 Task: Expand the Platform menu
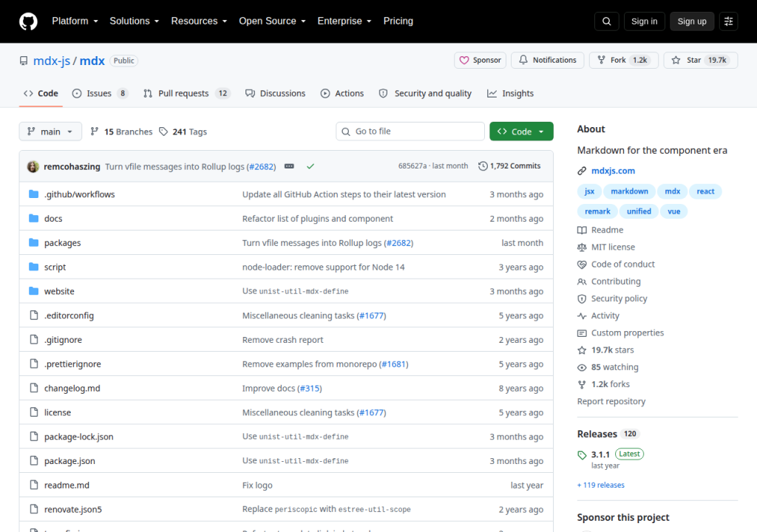click(x=75, y=21)
